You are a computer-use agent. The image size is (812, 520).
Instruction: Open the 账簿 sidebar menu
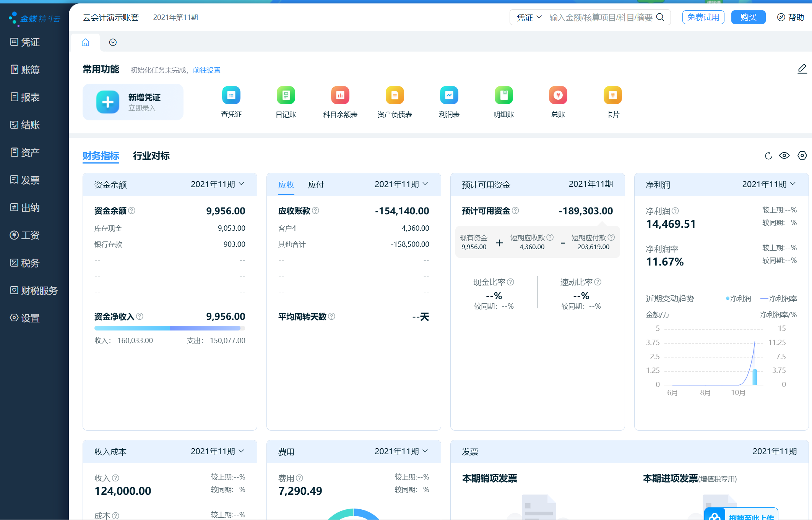pyautogui.click(x=25, y=70)
